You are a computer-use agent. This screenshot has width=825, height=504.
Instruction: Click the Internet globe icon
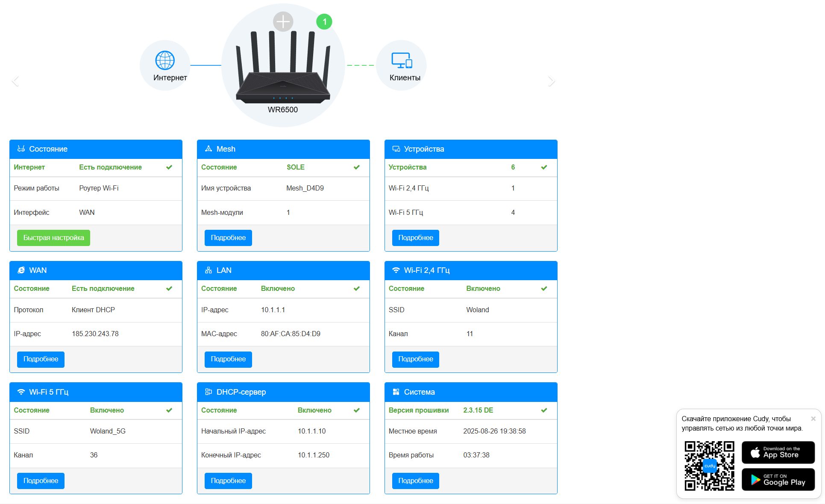click(165, 61)
